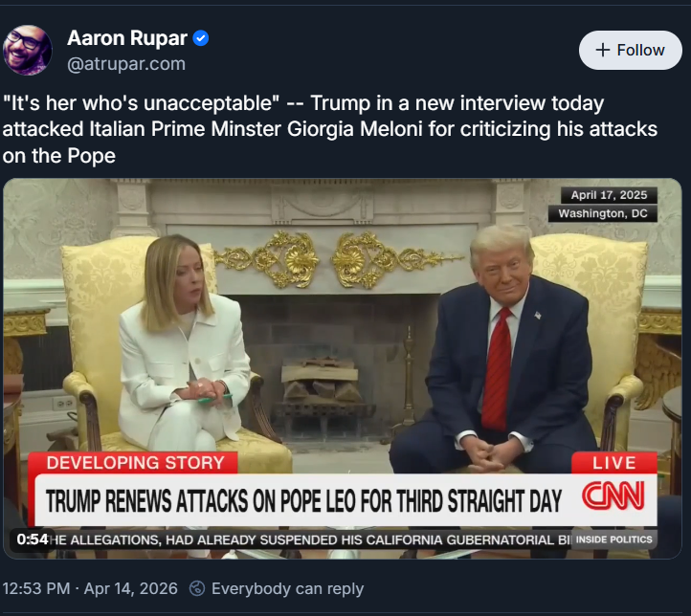Click the Washington, DC location overlay
The width and height of the screenshot is (691, 616).
[x=603, y=213]
